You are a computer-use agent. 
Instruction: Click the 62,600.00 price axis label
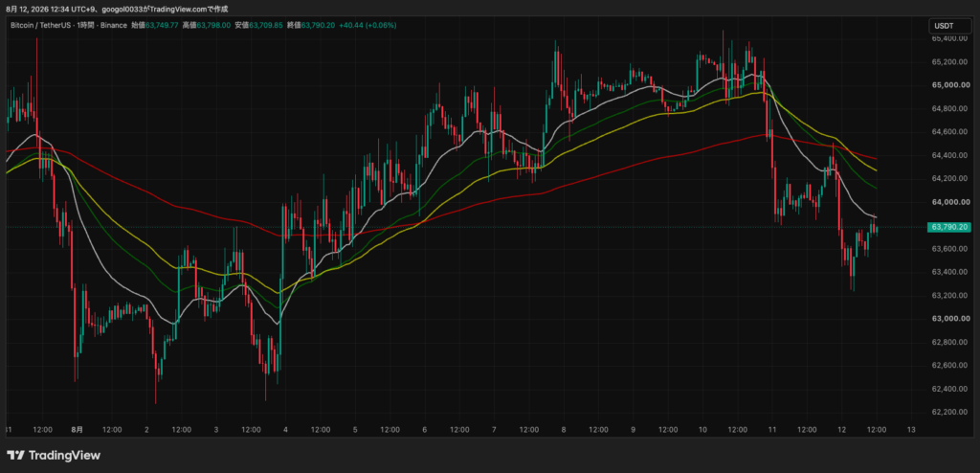pyautogui.click(x=950, y=366)
